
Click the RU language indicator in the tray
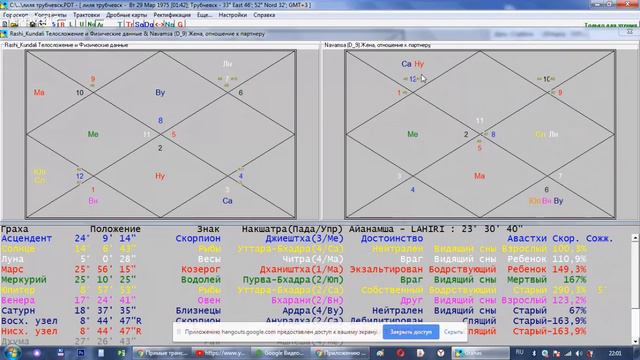520,352
